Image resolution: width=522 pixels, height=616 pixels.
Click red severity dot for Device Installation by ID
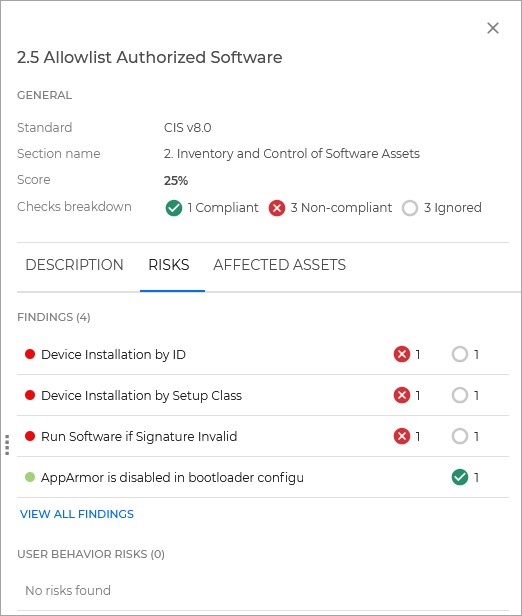point(30,354)
